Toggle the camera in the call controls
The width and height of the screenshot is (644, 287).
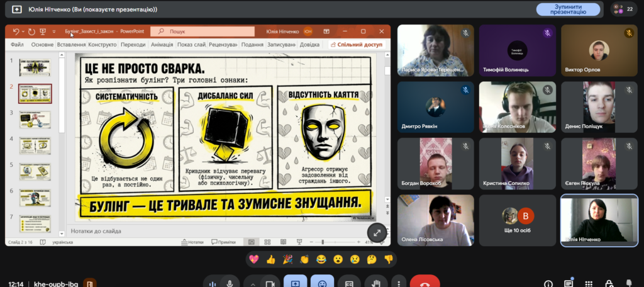pyautogui.click(x=270, y=283)
